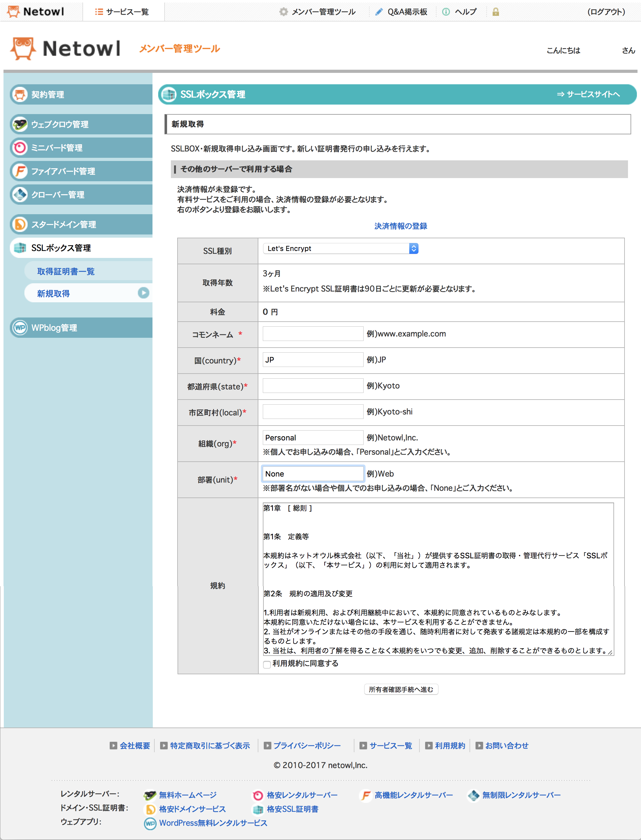Open the footer サービス一覧 link
The height and width of the screenshot is (840, 641).
click(x=391, y=746)
